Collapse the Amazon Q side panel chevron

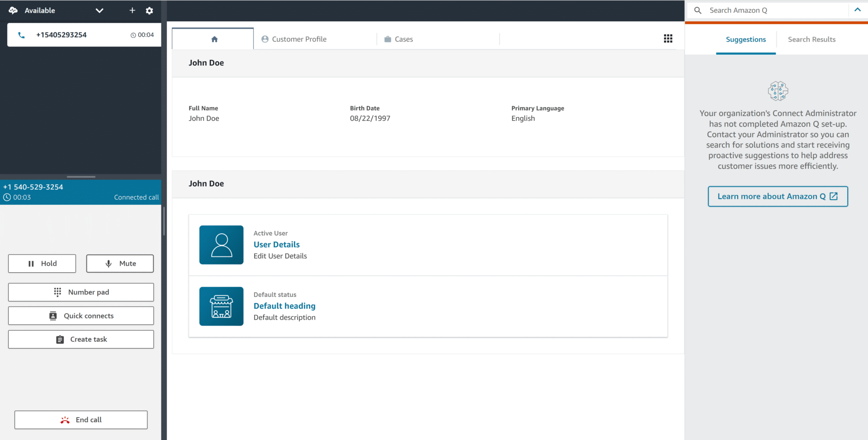click(x=858, y=9)
